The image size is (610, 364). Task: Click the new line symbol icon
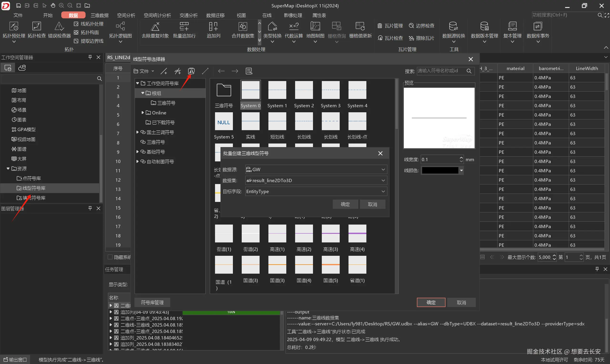point(164,71)
